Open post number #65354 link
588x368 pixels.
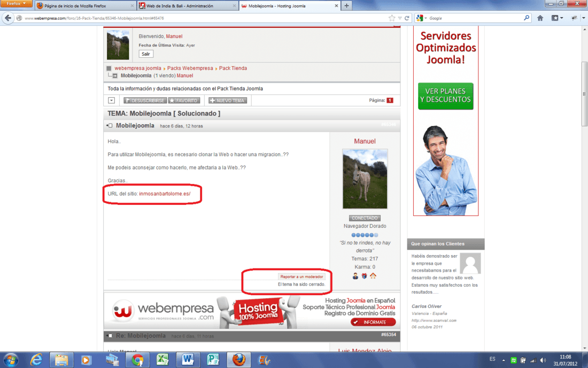[x=389, y=335]
